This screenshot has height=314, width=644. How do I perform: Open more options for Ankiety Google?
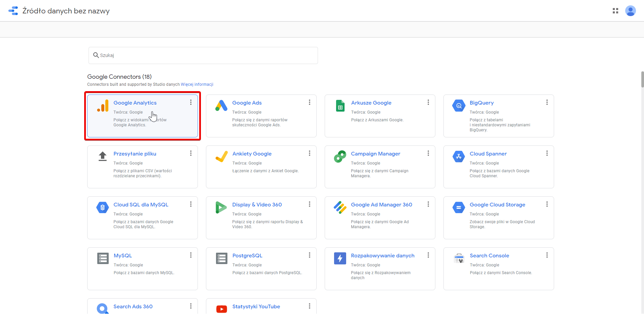[310, 153]
